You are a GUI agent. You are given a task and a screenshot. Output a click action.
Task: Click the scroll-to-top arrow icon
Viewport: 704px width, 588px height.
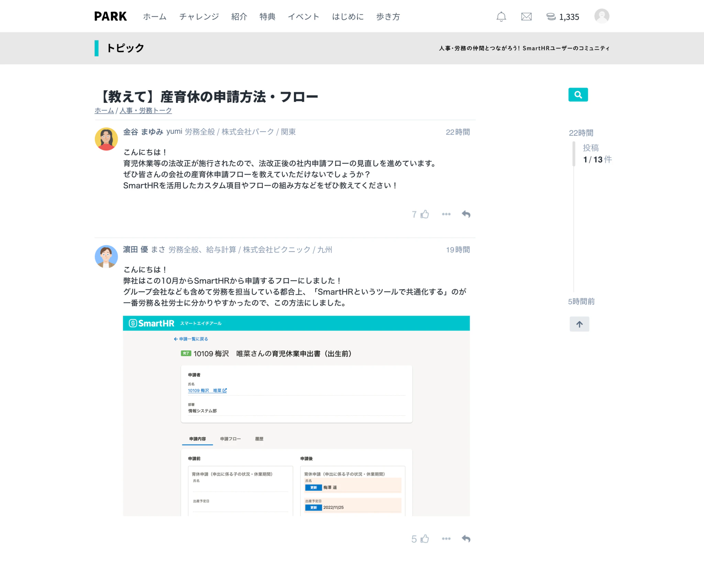coord(578,324)
